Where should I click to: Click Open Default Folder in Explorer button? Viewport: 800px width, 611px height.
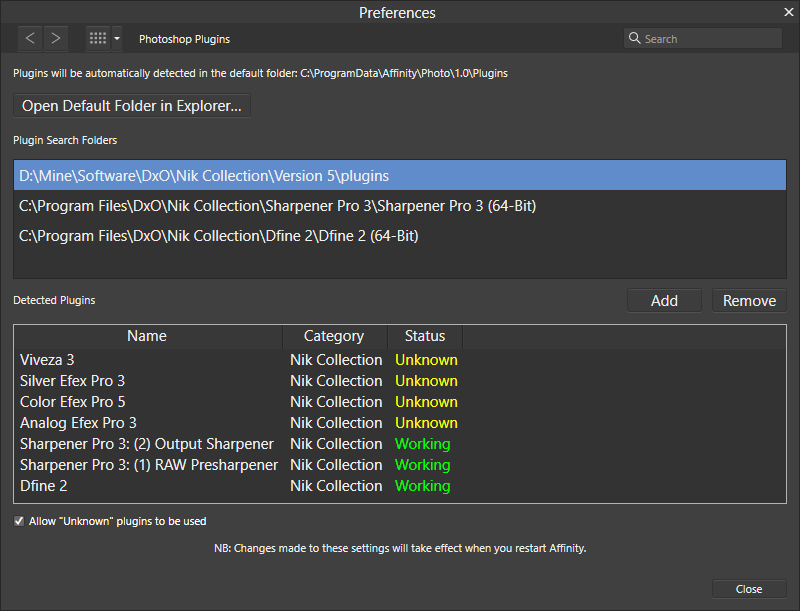click(x=132, y=106)
